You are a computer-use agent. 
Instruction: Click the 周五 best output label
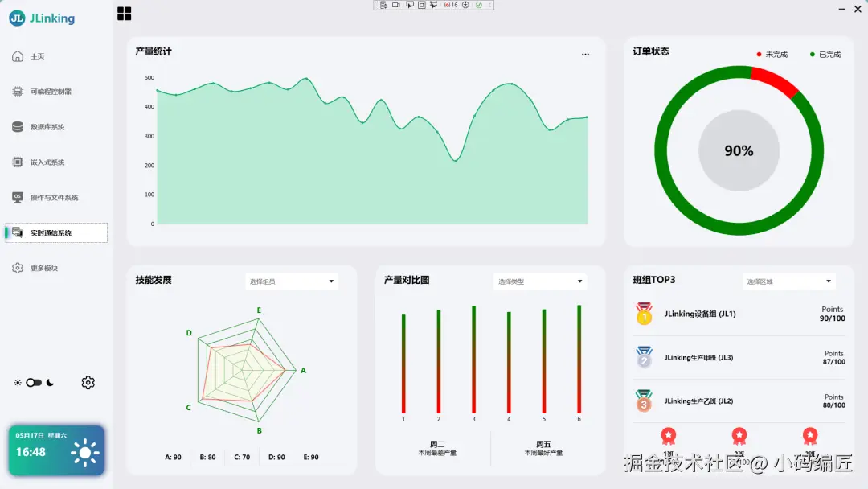tap(543, 448)
